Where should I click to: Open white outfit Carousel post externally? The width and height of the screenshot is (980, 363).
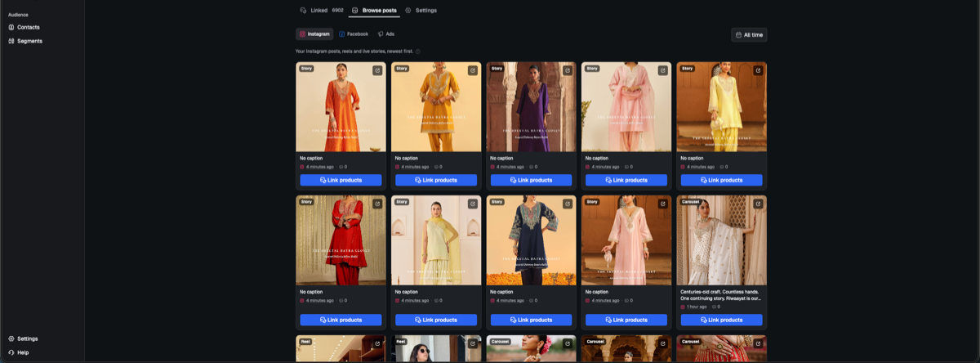[x=758, y=204]
